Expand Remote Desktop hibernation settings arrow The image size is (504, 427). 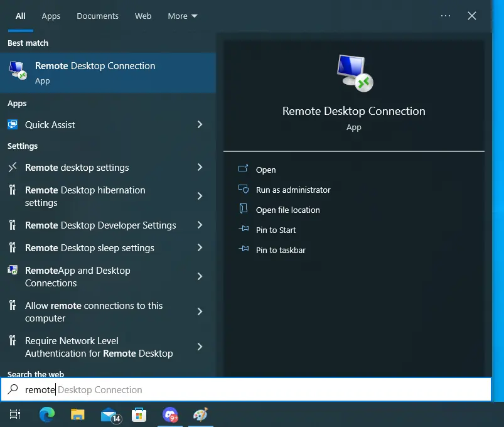click(x=200, y=196)
